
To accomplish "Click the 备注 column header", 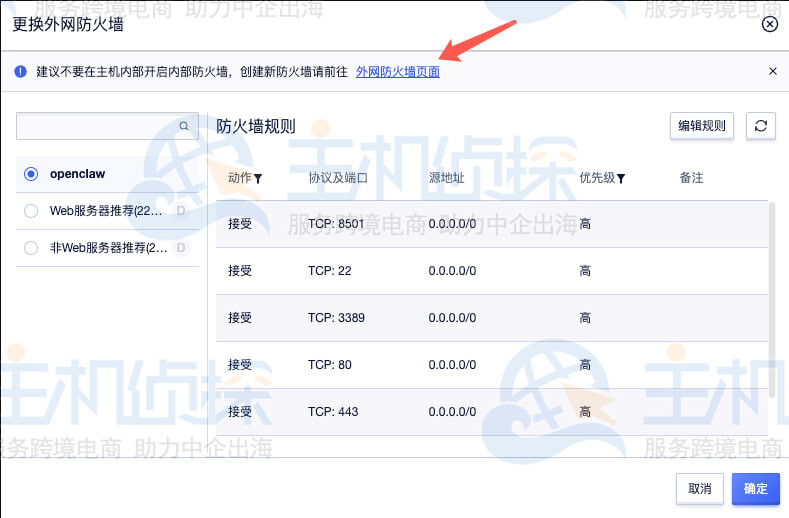I will tap(691, 178).
